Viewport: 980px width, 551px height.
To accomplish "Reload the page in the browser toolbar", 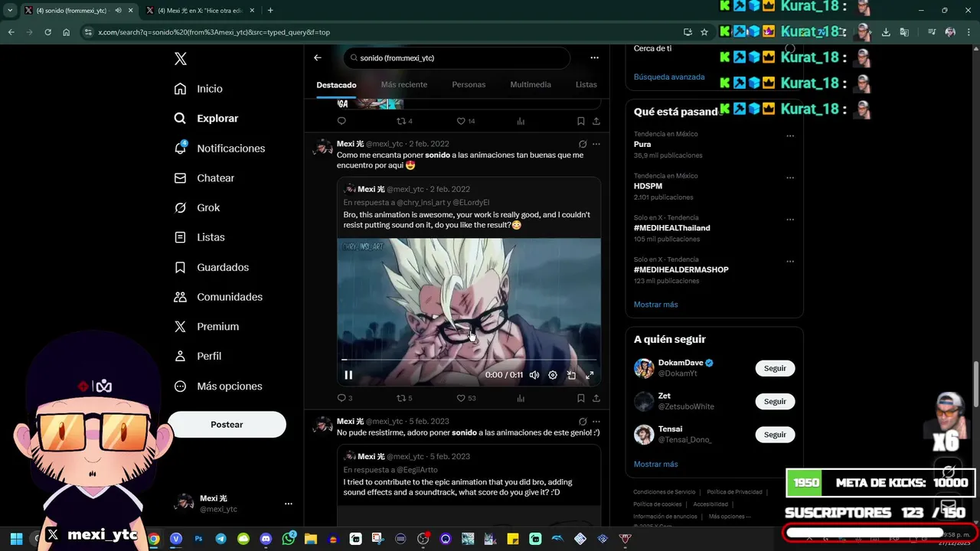I will (47, 32).
